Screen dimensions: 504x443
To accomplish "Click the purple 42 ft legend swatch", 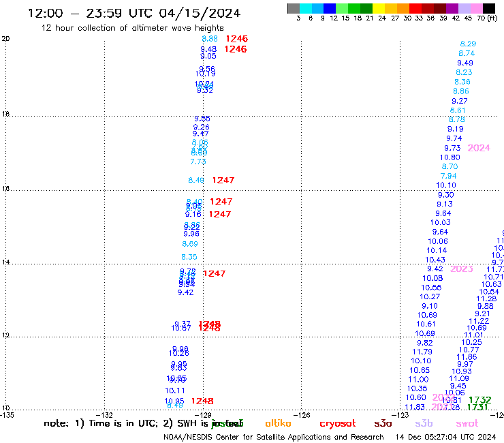I will (x=452, y=8).
